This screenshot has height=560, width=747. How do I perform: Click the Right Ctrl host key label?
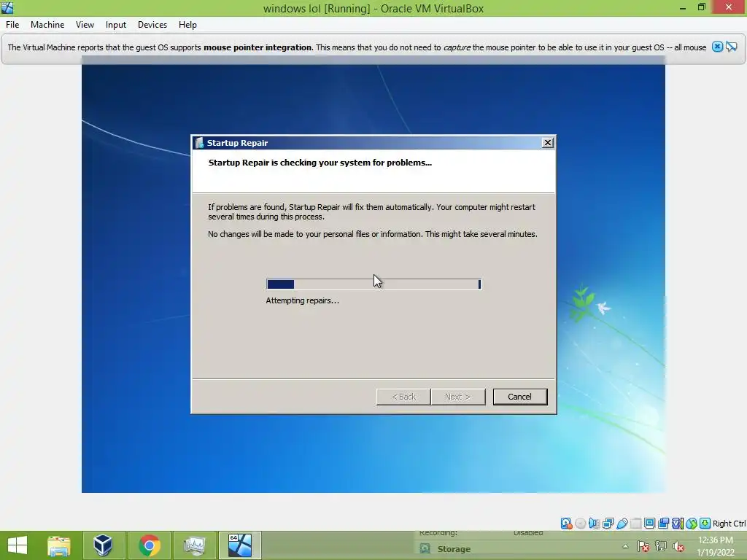click(729, 524)
